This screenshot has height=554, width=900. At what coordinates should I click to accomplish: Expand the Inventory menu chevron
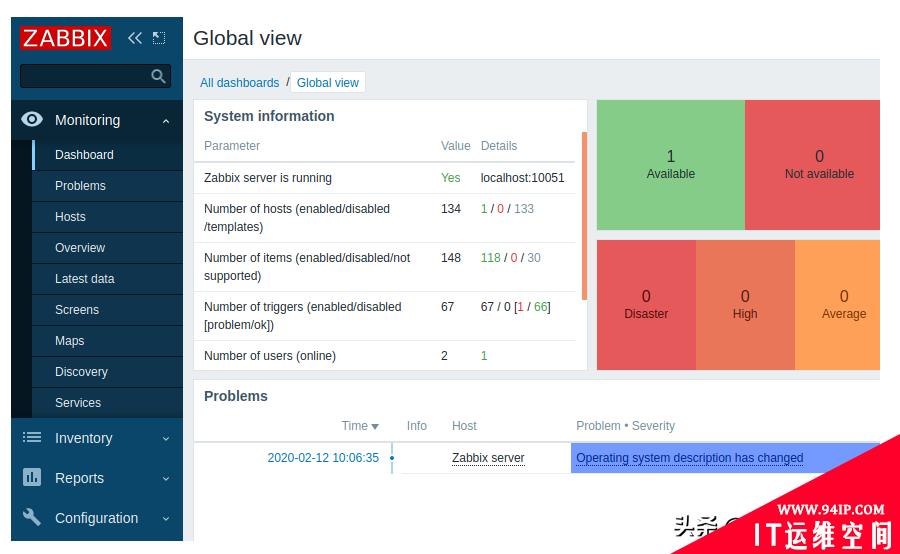pyautogui.click(x=166, y=439)
